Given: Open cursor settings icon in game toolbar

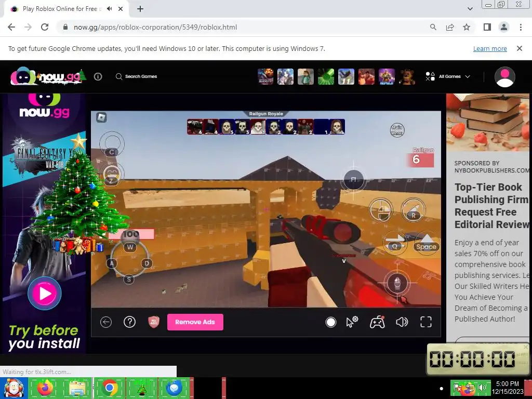Looking at the screenshot, I should tap(352, 322).
